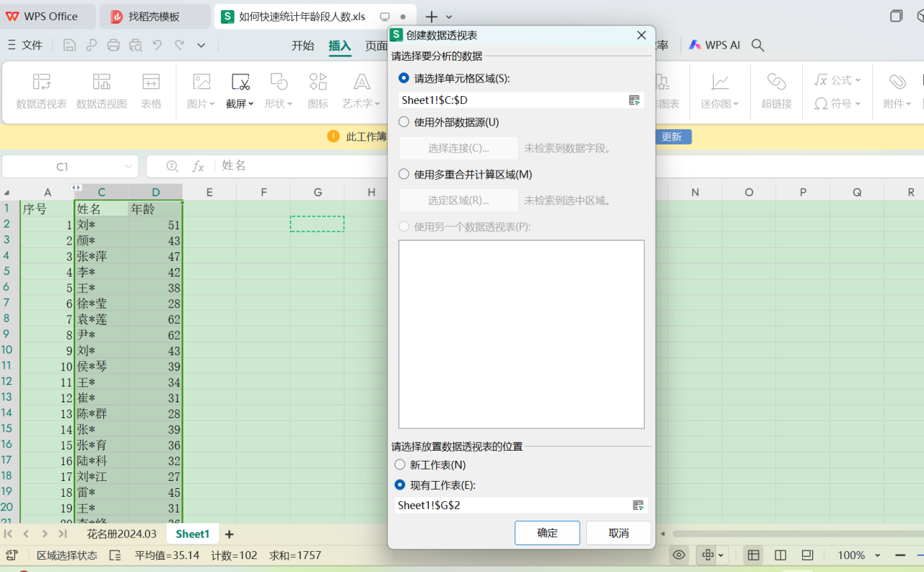Click the select-all corner of the spreadsheet
The image size is (924, 572).
[x=7, y=192]
